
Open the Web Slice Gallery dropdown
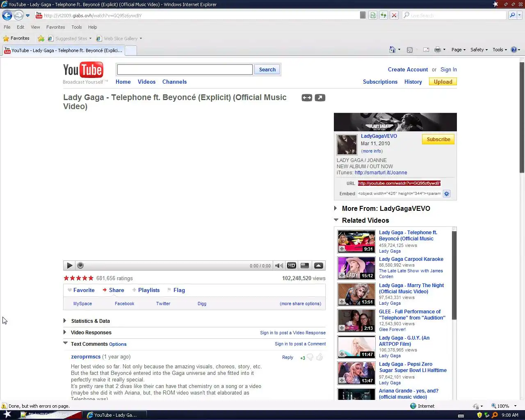tap(119, 39)
